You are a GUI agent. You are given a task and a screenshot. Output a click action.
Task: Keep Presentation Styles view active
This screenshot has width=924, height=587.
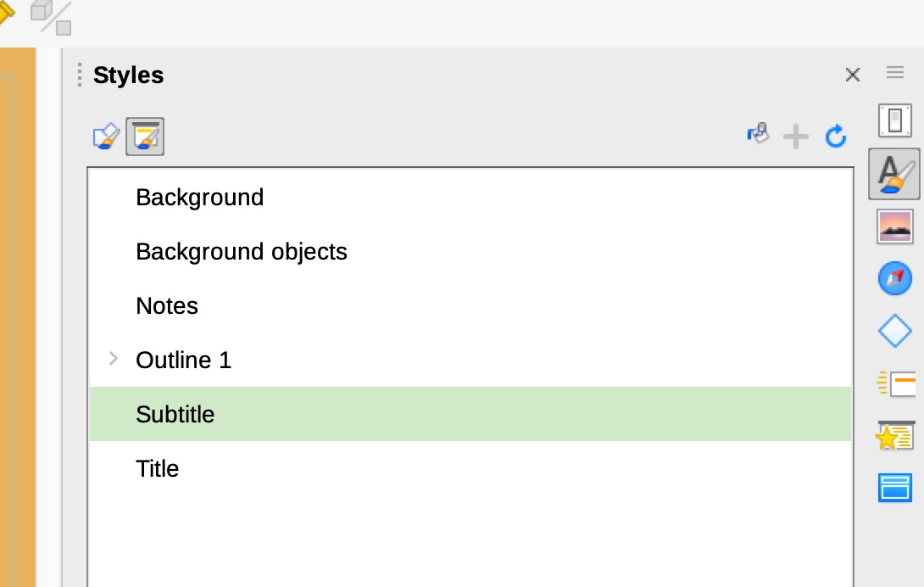coord(144,135)
